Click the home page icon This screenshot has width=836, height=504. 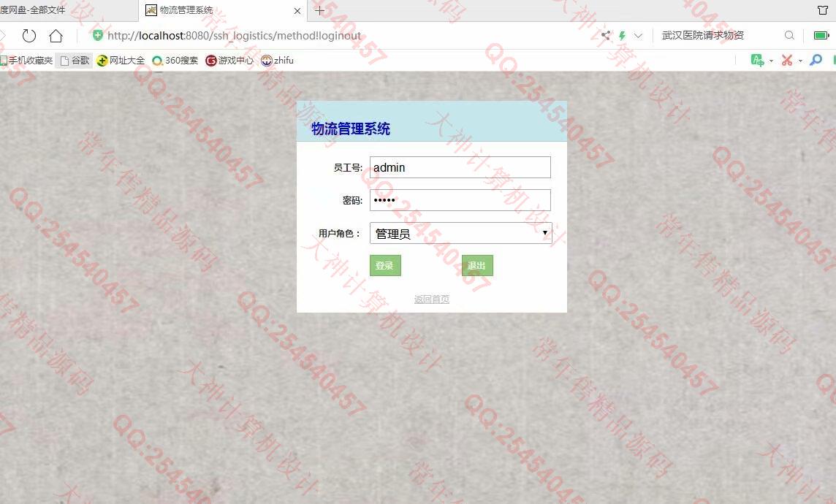coord(56,36)
